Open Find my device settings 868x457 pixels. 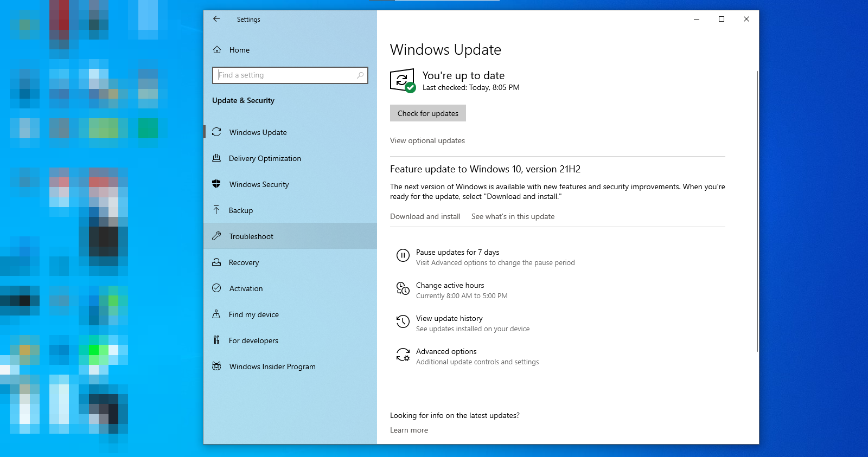[x=290, y=314]
